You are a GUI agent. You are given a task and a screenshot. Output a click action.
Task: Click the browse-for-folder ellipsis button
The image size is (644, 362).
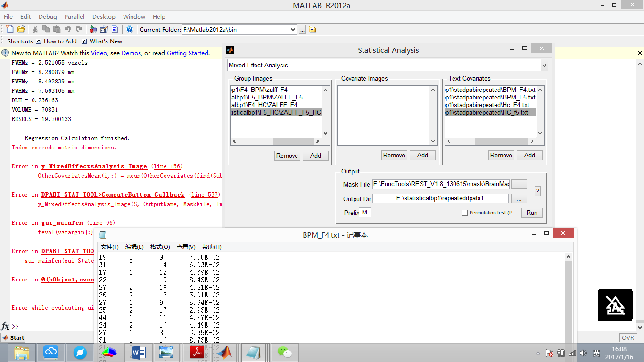pyautogui.click(x=303, y=29)
